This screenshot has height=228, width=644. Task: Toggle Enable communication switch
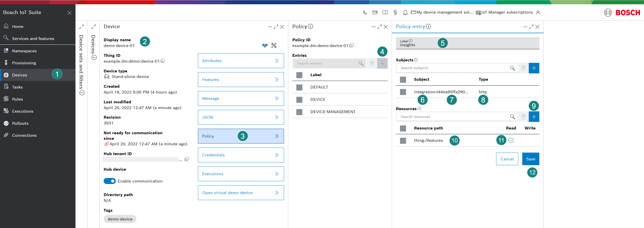coord(110,181)
